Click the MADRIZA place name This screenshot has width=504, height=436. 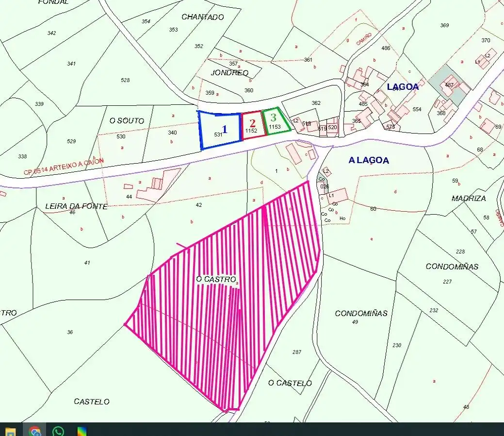click(469, 198)
